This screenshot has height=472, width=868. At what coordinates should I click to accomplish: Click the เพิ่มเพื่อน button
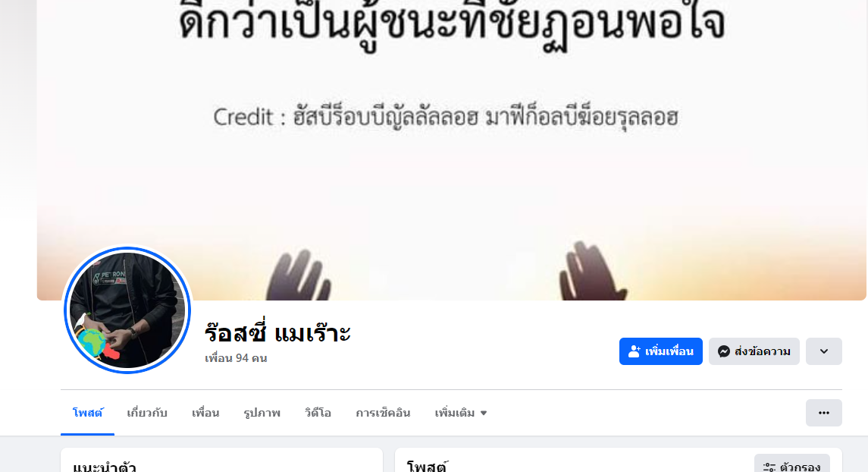[661, 351]
